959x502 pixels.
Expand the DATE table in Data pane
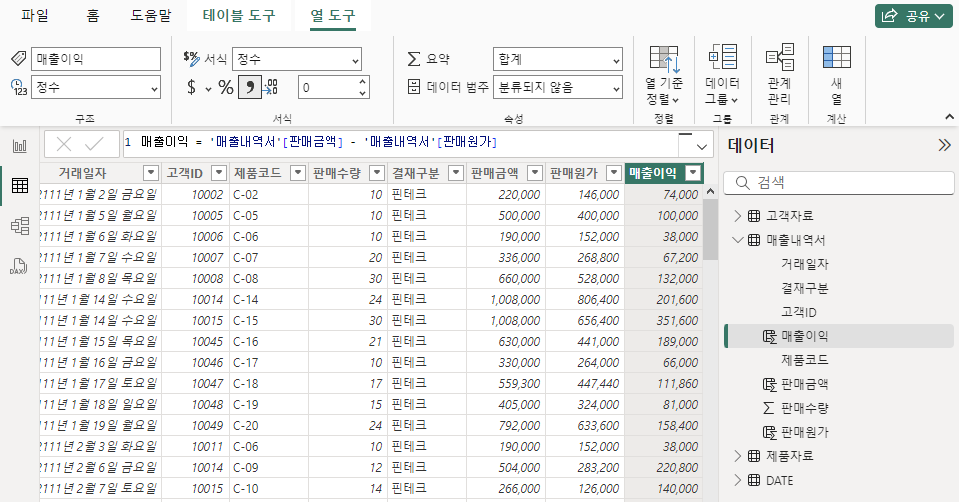tap(738, 481)
